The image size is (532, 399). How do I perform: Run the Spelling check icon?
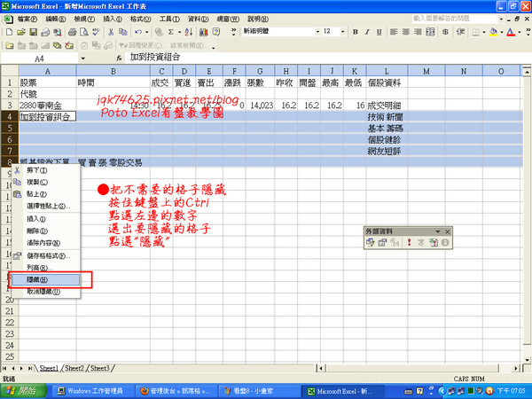(x=96, y=32)
